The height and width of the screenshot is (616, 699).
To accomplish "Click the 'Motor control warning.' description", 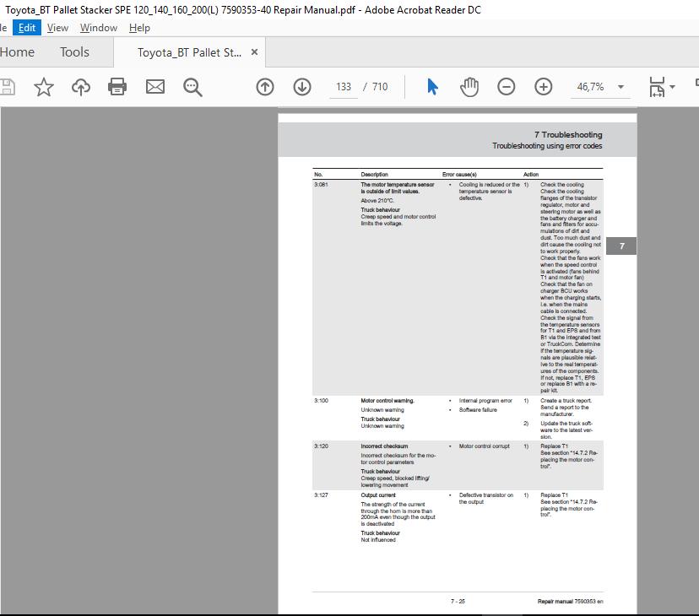I will pyautogui.click(x=387, y=401).
